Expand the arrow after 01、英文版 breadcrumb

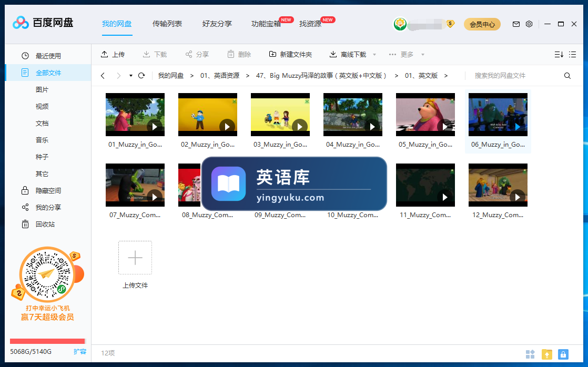pos(446,76)
